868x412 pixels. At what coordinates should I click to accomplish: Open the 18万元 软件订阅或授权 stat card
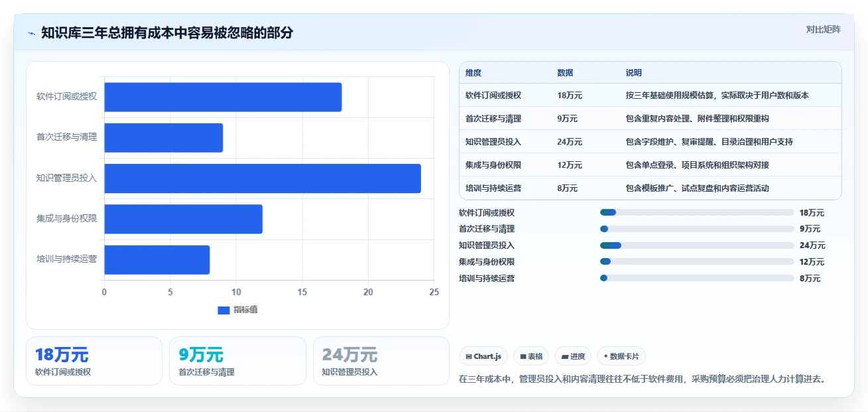click(94, 361)
